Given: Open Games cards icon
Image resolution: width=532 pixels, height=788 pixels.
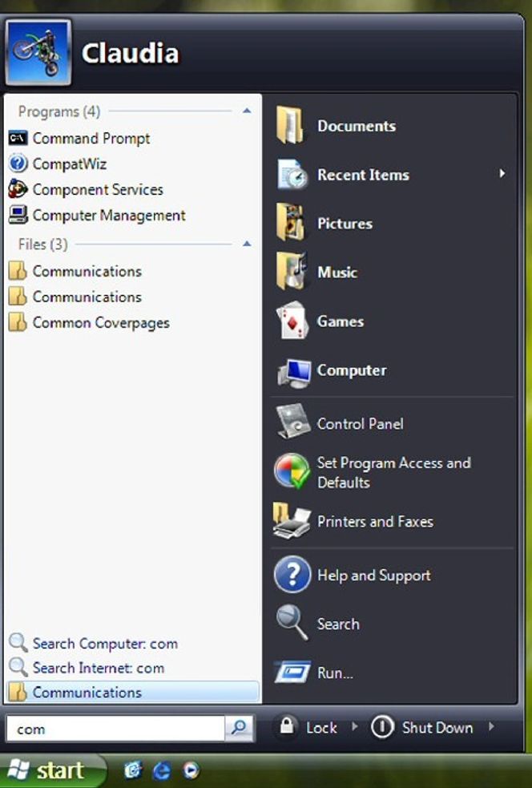Looking at the screenshot, I should [292, 321].
